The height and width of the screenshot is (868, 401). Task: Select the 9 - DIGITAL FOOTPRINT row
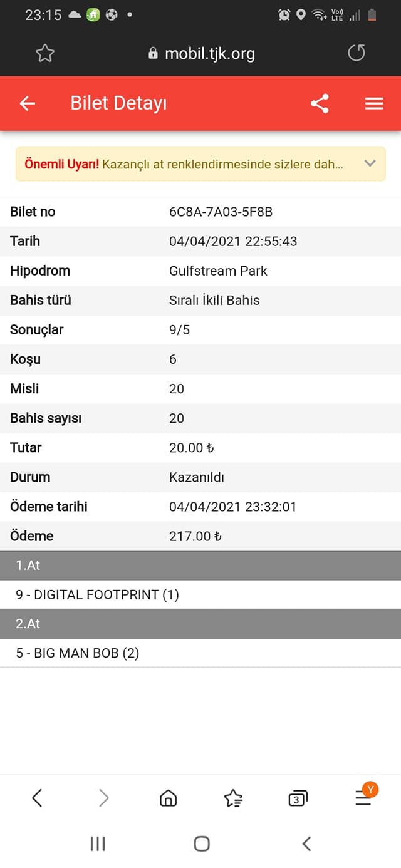click(200, 594)
